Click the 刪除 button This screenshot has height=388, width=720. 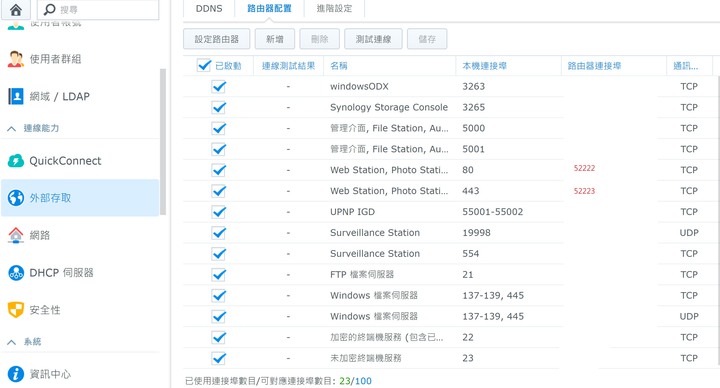point(320,39)
